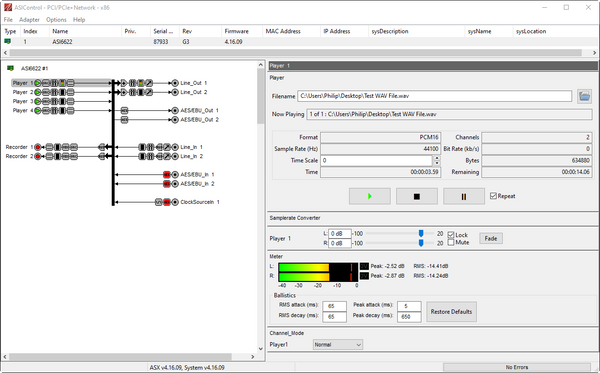Enable the Mute checkbox
The image size is (600, 373).
451,243
